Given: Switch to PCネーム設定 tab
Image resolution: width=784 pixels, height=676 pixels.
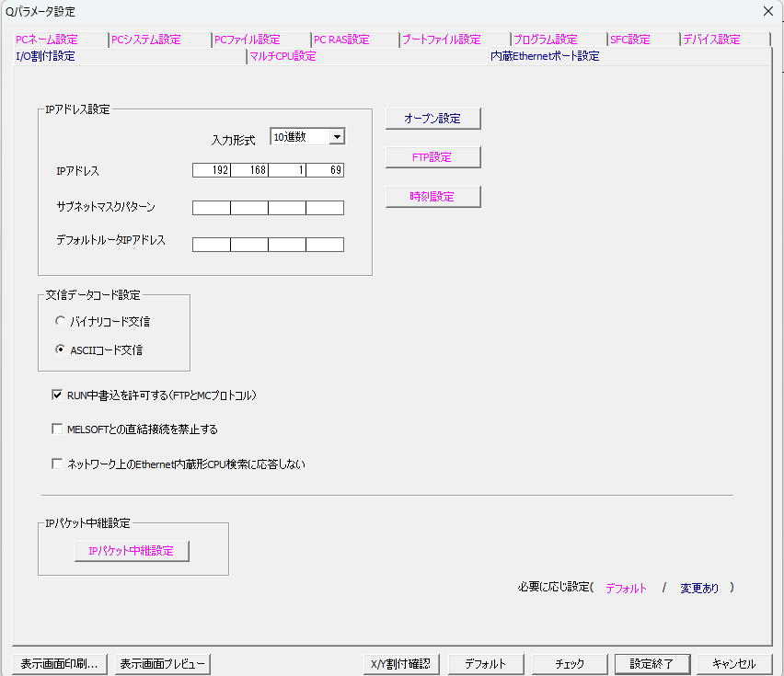Looking at the screenshot, I should tap(47, 40).
